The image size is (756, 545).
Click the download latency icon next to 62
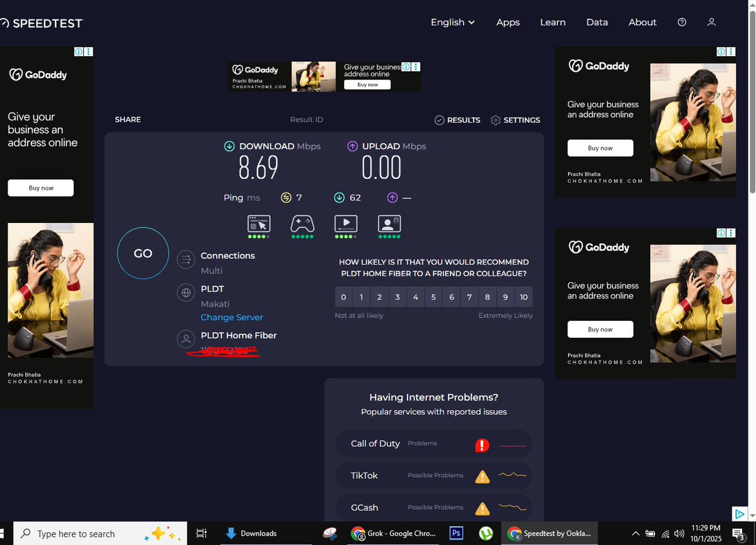click(339, 198)
